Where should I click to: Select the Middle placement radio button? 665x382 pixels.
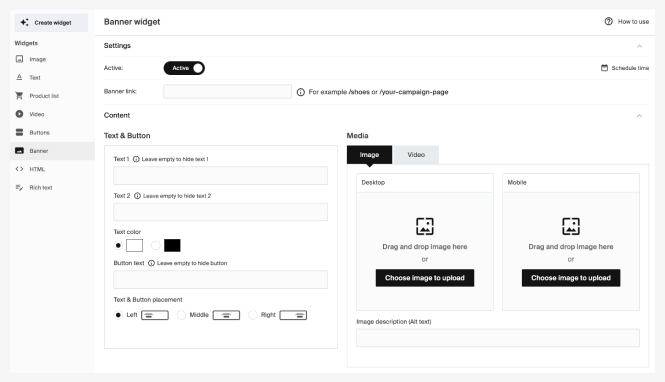181,315
